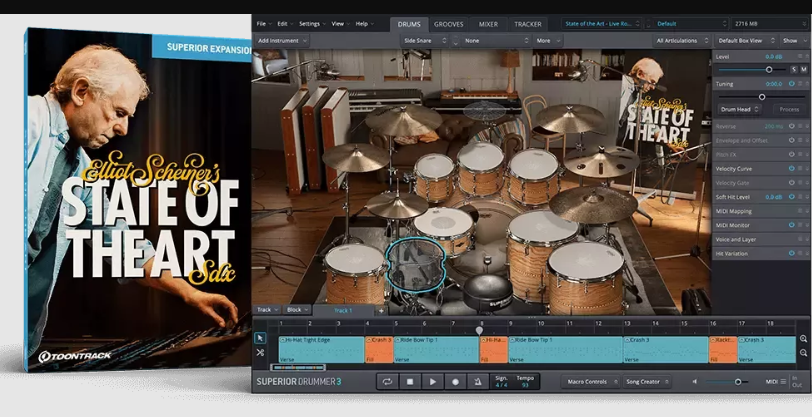This screenshot has height=417, width=812.
Task: Solo the instrument with the S button
Action: click(794, 69)
